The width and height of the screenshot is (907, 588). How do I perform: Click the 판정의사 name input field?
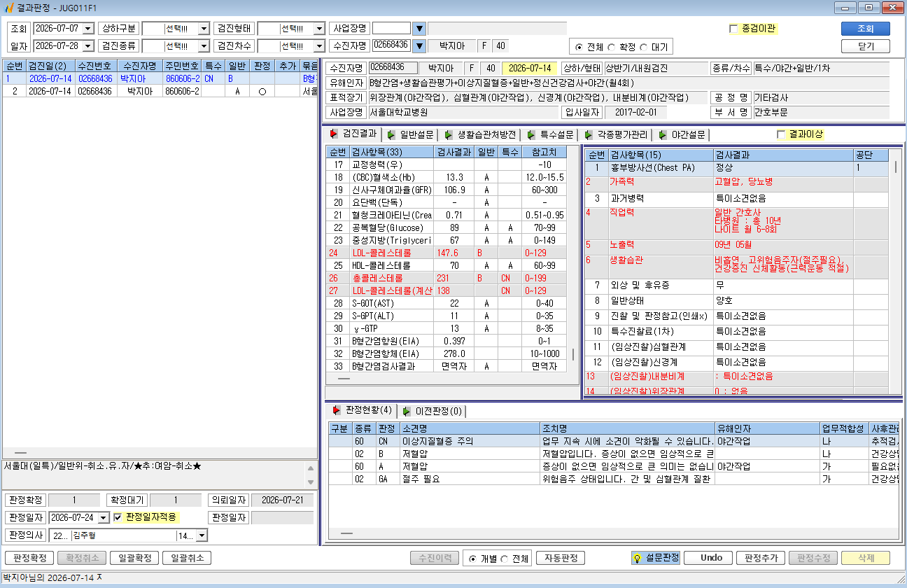(122, 535)
